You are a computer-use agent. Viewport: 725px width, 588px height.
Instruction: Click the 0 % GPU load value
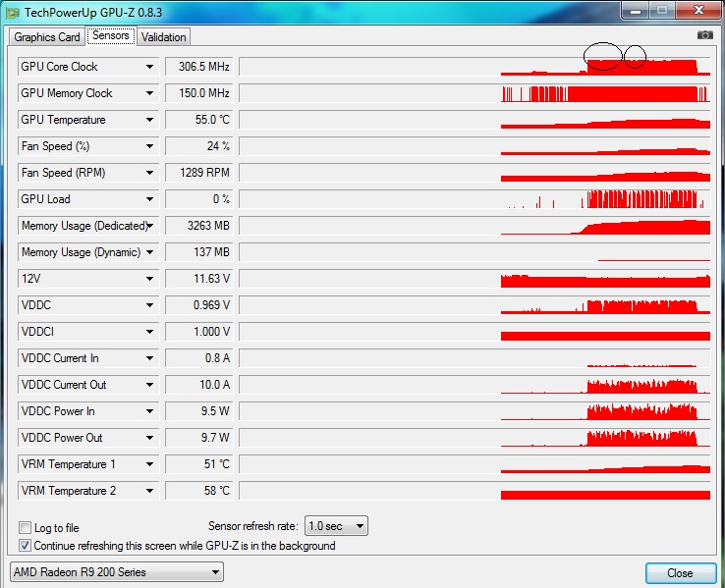click(198, 199)
